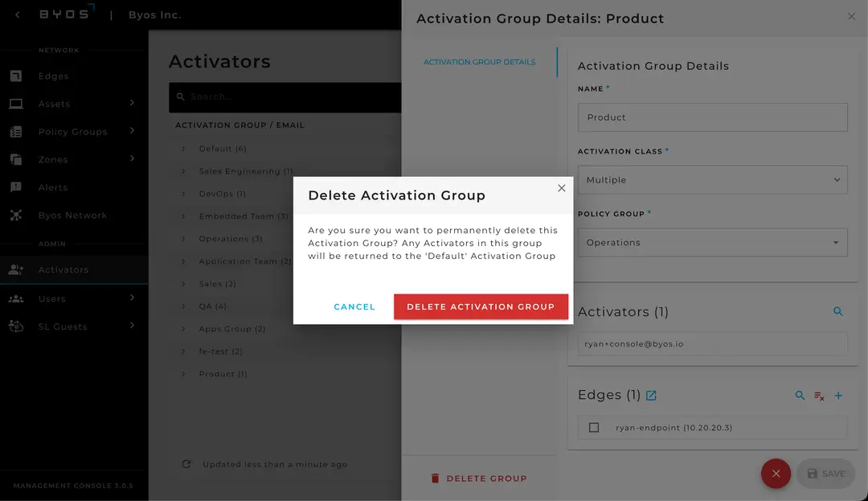
Task: Click the SL Guests sidebar icon
Action: click(16, 326)
